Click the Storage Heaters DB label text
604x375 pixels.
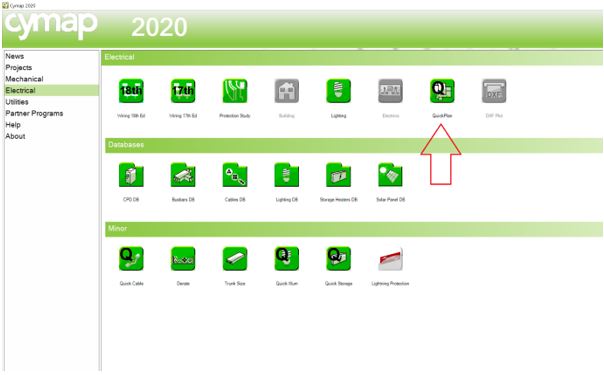(339, 199)
